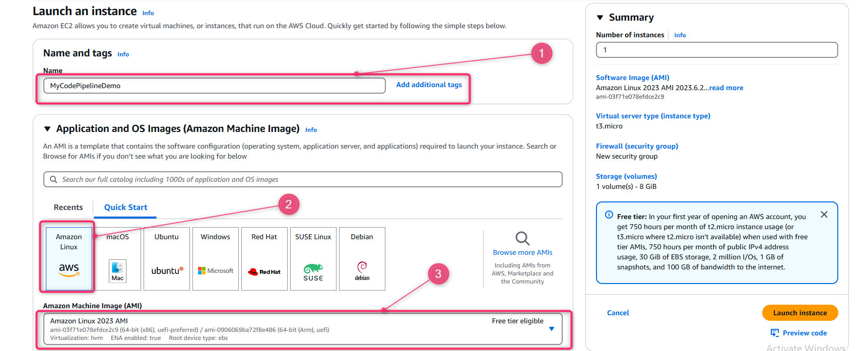Open Software Image (AMI) summary link

(x=633, y=78)
